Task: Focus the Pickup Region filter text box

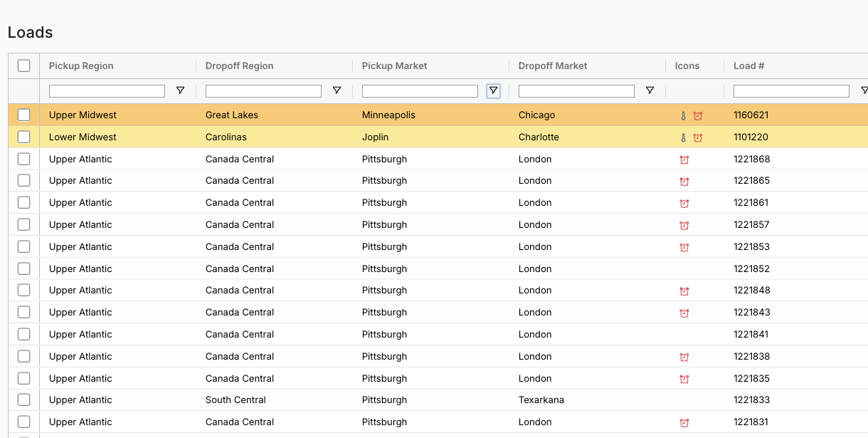Action: coord(107,91)
